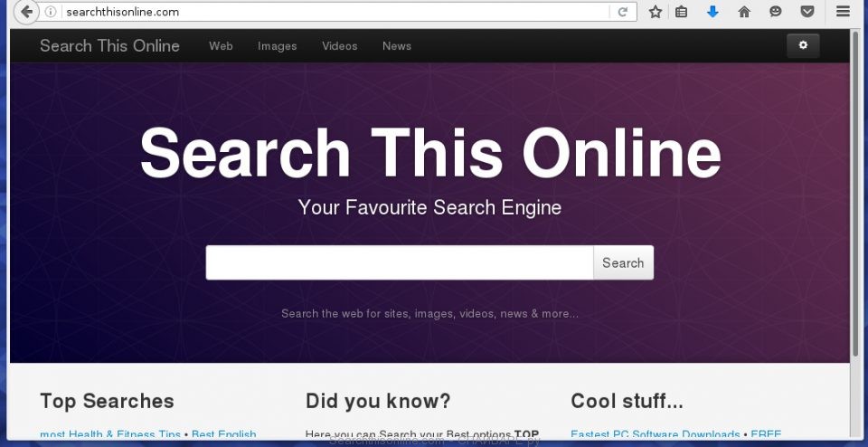Go back using the browser back arrow
The width and height of the screenshot is (868, 447).
(x=25, y=12)
